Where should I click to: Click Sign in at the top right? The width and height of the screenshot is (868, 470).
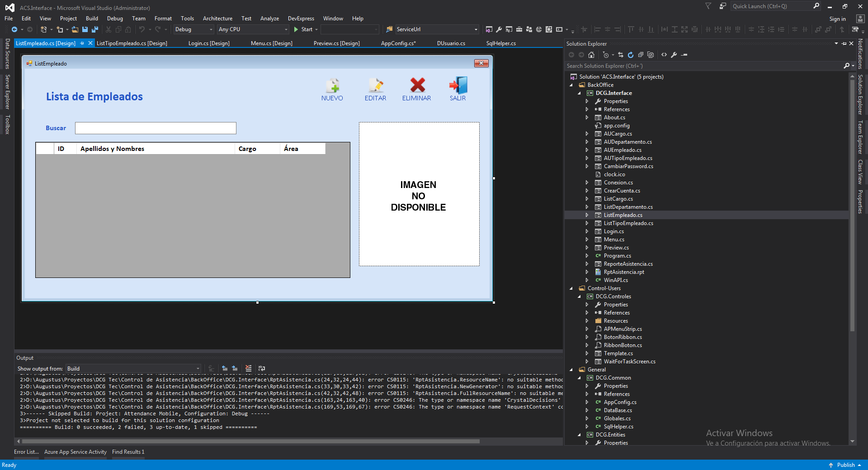tap(837, 19)
